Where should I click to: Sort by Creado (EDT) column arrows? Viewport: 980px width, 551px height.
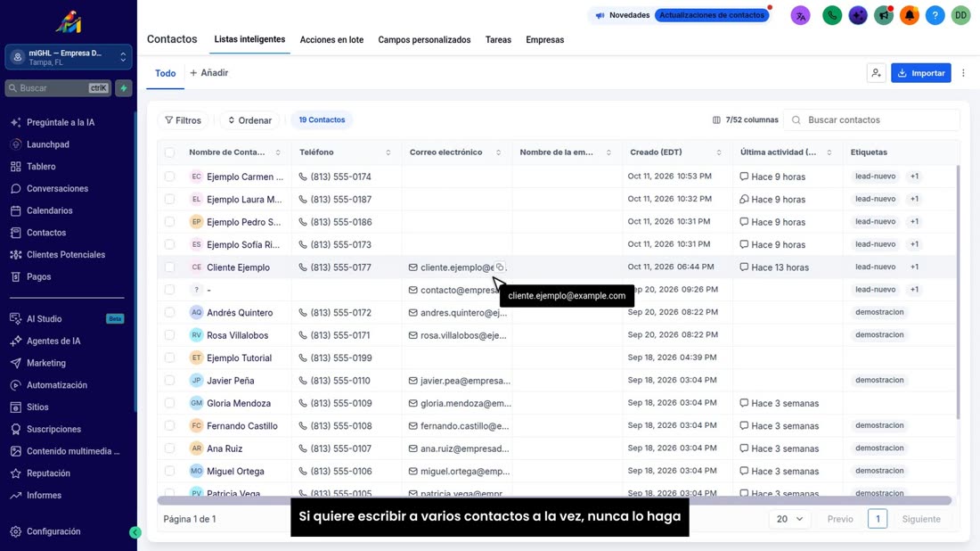pos(719,152)
